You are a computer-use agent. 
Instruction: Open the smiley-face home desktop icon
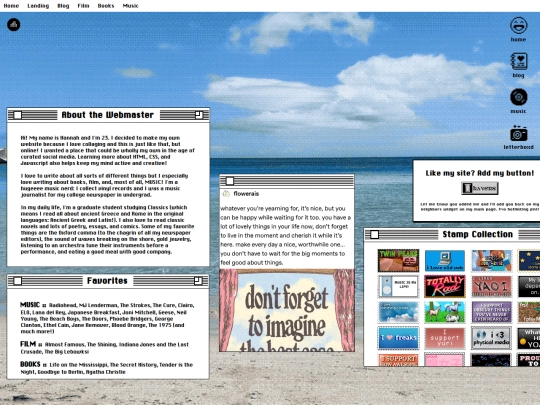coord(518,25)
